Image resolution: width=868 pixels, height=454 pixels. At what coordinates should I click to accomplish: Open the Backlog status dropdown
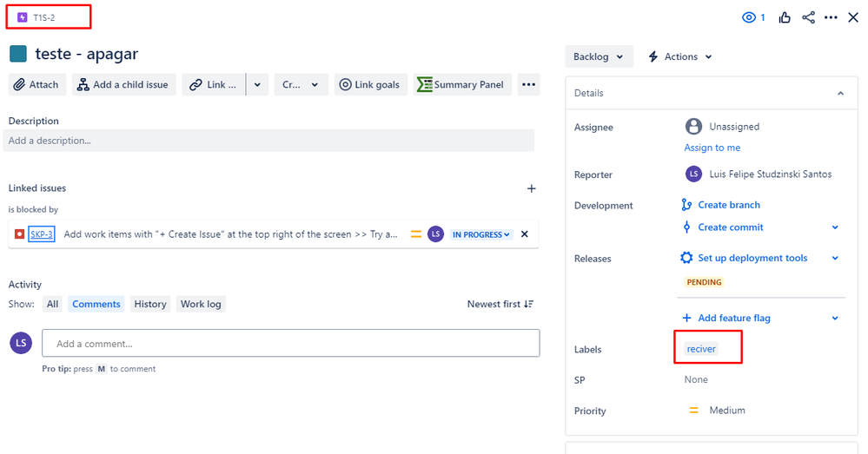click(599, 56)
